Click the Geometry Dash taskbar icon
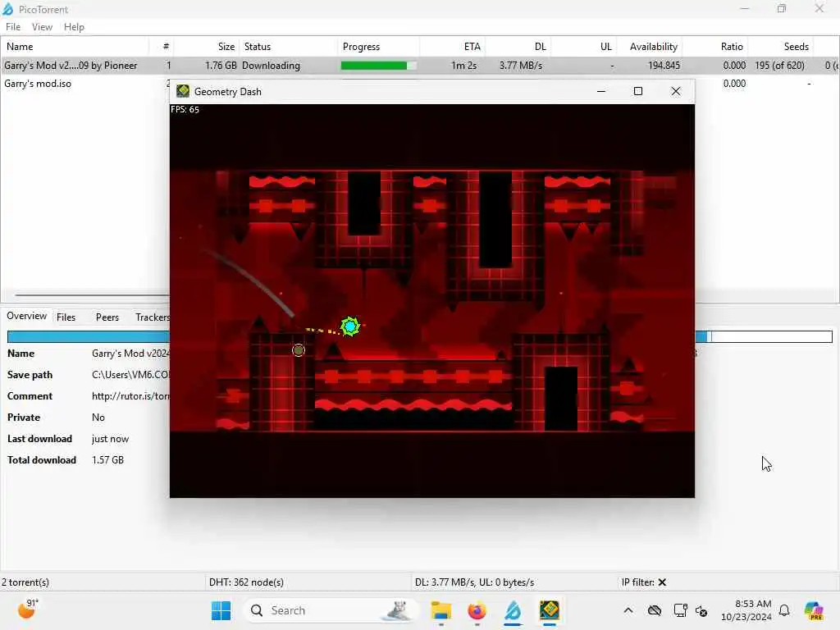The image size is (840, 630). (549, 610)
